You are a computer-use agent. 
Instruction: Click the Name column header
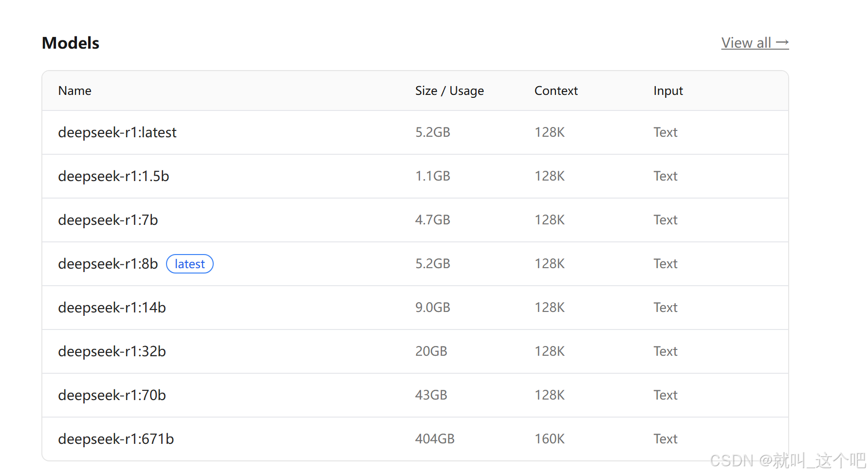coord(74,91)
